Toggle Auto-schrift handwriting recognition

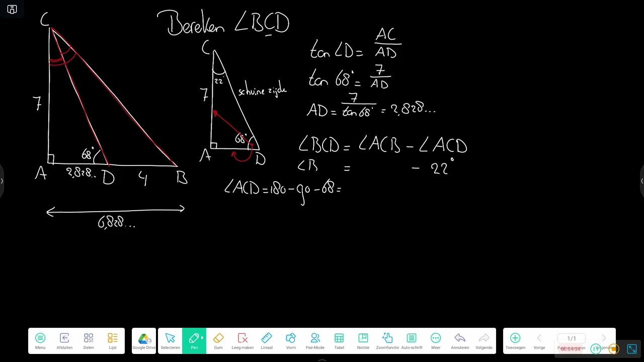tap(412, 341)
